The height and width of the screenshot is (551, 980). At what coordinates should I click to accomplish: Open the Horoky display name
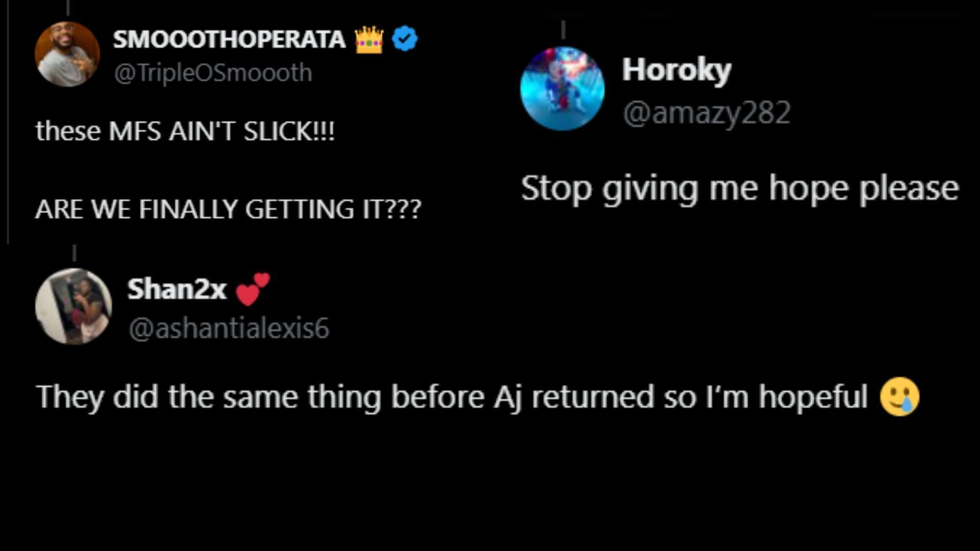[676, 70]
